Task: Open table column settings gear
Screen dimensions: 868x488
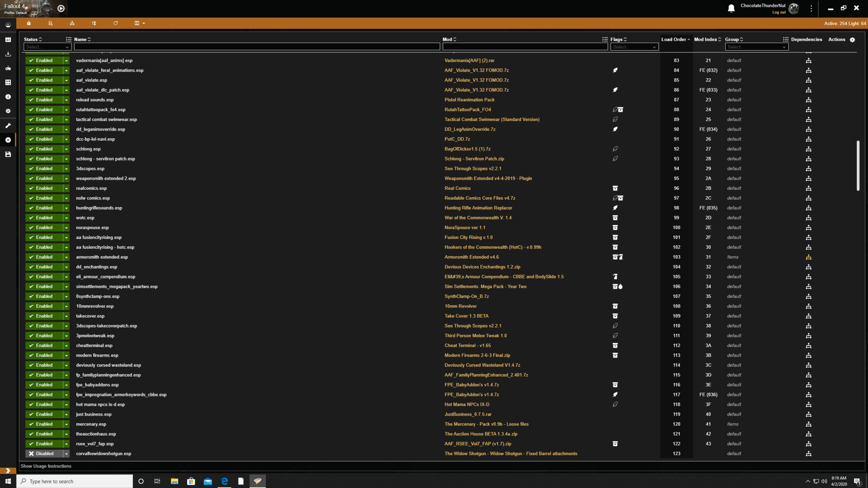Action: click(x=852, y=40)
